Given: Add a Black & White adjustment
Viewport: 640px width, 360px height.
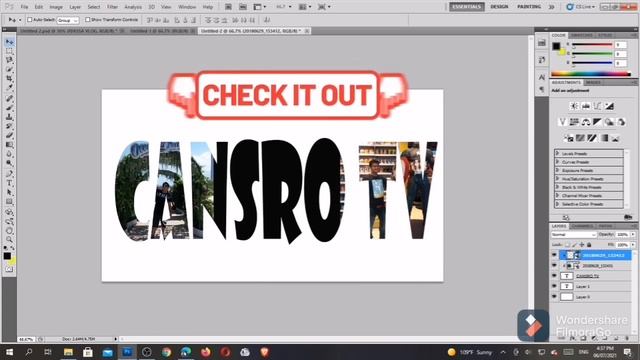Looking at the screenshot, I should pyautogui.click(x=598, y=122).
